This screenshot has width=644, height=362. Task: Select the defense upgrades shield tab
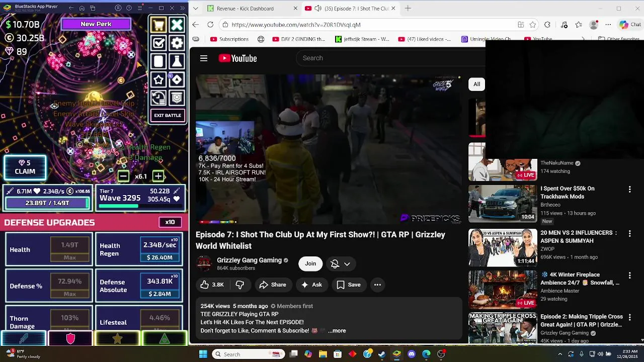pos(70,338)
